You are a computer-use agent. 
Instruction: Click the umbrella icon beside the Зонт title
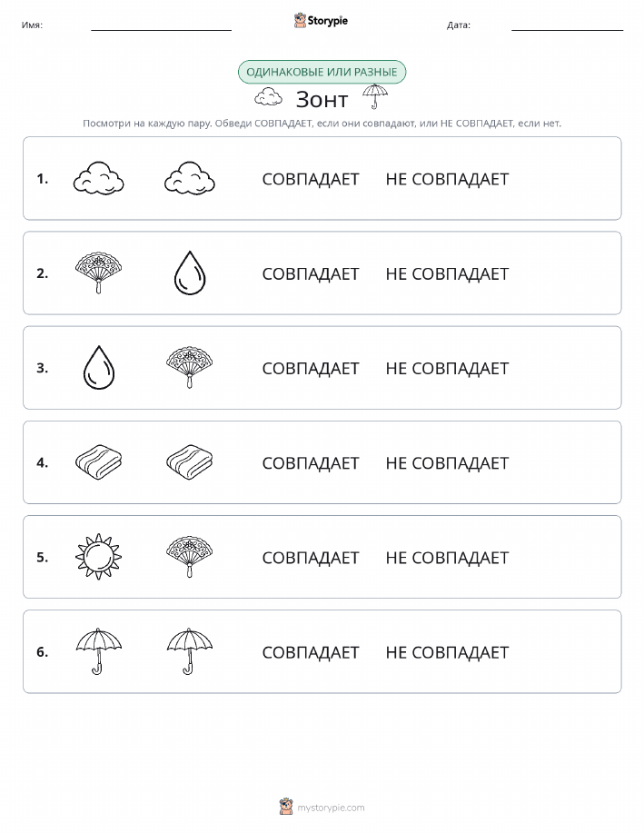pyautogui.click(x=374, y=96)
